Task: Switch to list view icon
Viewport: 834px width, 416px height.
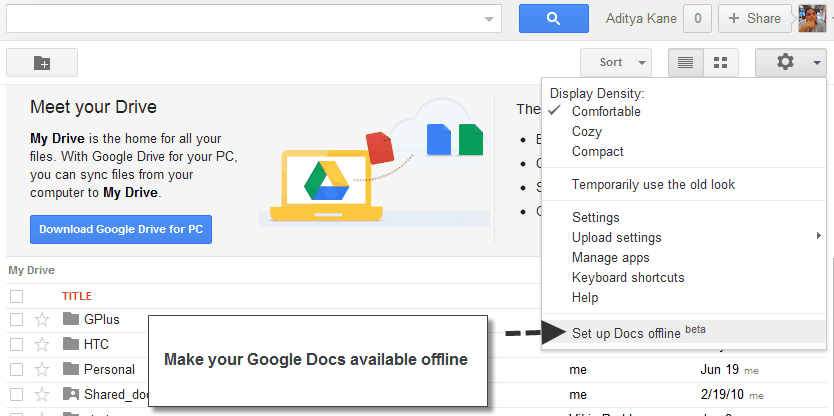Action: [686, 63]
